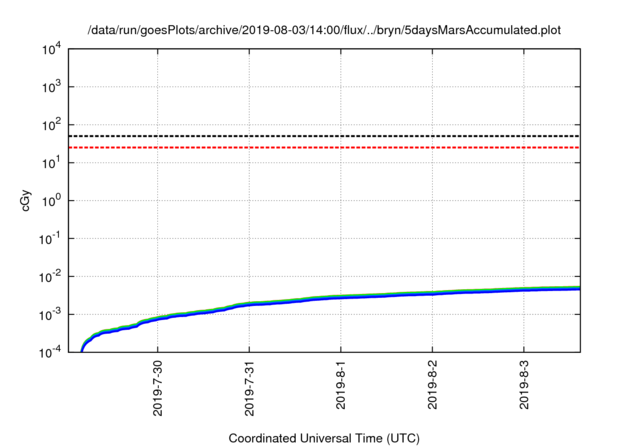The height and width of the screenshot is (448, 640).
Task: Click the 10^-3 y-axis tick label
Action: coord(50,315)
